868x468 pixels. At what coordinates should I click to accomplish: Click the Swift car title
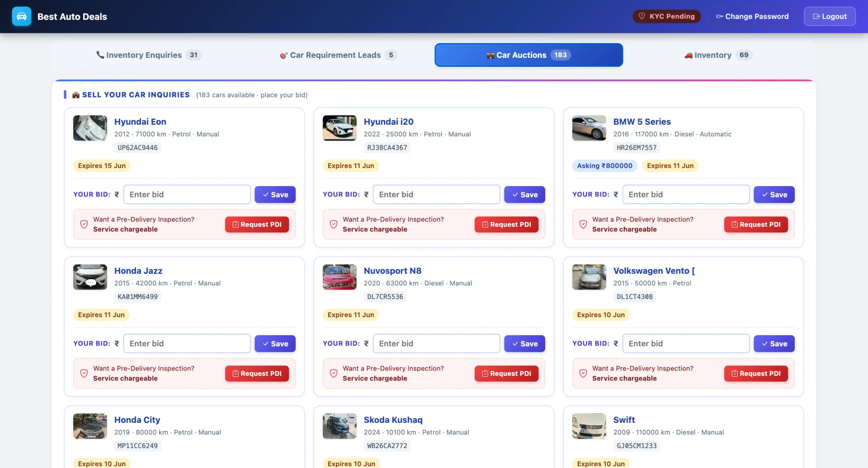click(624, 420)
